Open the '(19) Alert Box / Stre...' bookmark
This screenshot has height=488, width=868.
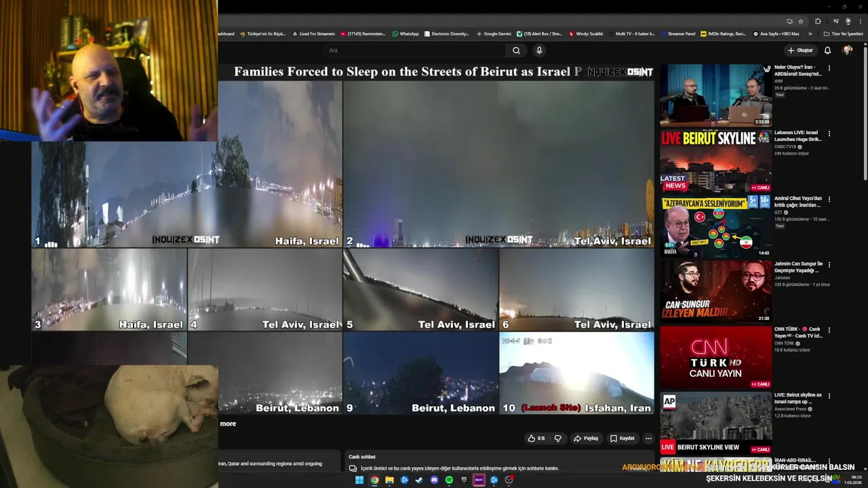tap(539, 33)
